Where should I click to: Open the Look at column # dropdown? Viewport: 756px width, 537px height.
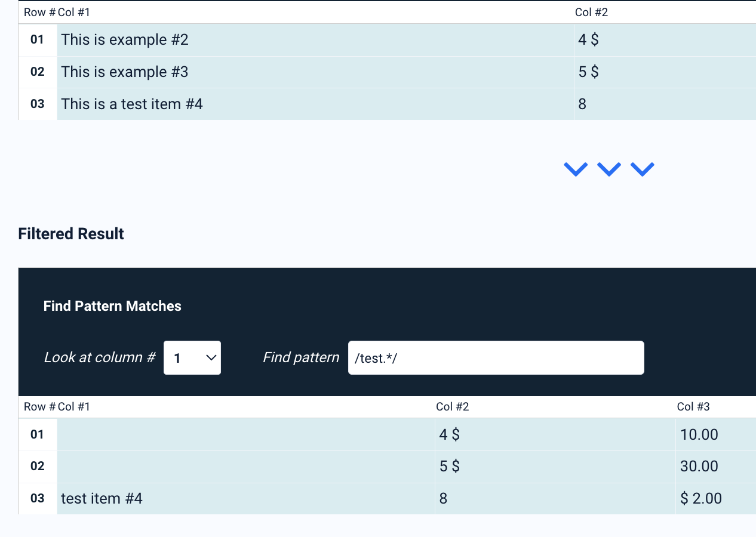tap(192, 358)
